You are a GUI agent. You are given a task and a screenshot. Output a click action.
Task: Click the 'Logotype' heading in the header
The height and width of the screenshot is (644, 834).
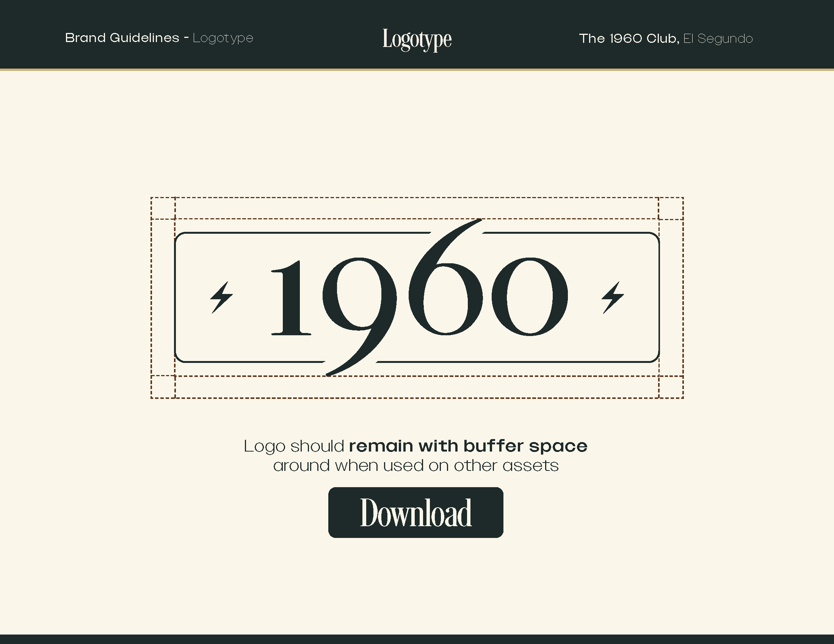[x=417, y=40]
